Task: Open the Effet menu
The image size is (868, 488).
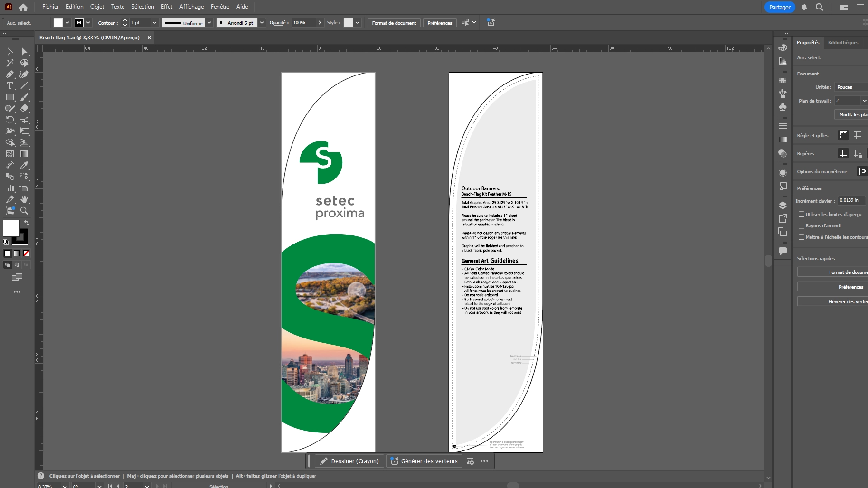Action: click(x=166, y=7)
